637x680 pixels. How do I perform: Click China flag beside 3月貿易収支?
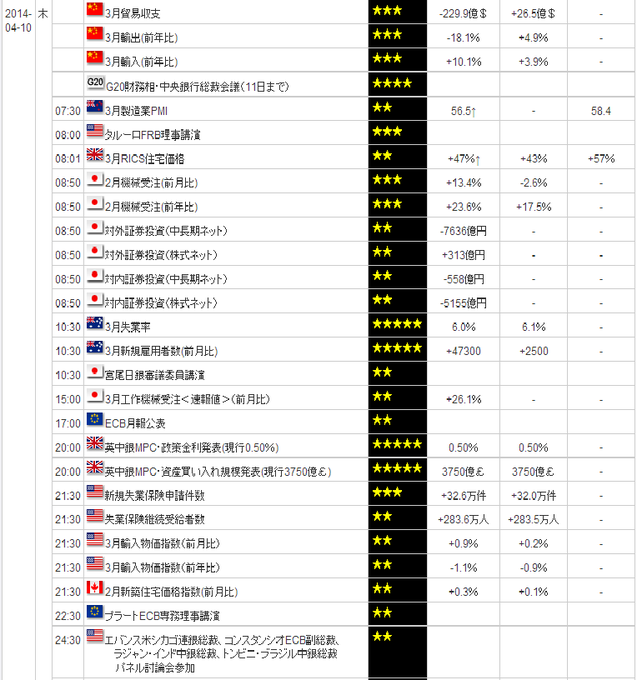coord(95,10)
